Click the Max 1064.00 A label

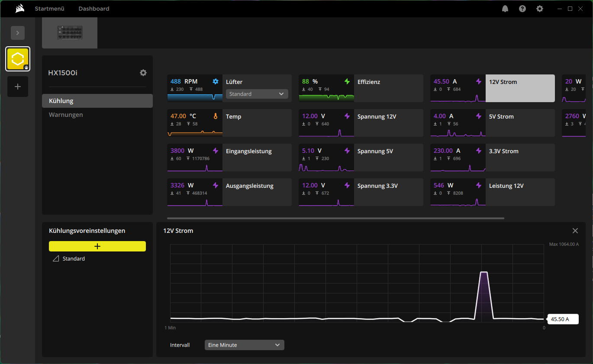(x=564, y=244)
